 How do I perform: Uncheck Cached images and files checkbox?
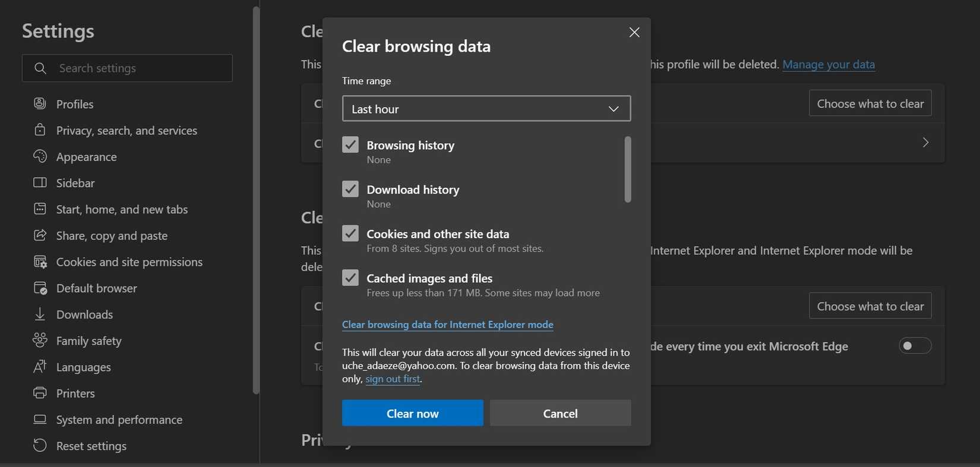click(350, 277)
